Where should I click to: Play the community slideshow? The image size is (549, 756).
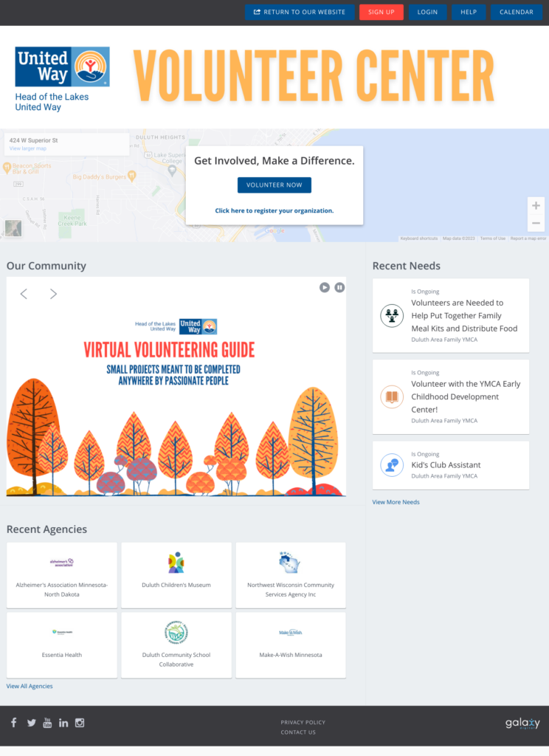point(325,287)
